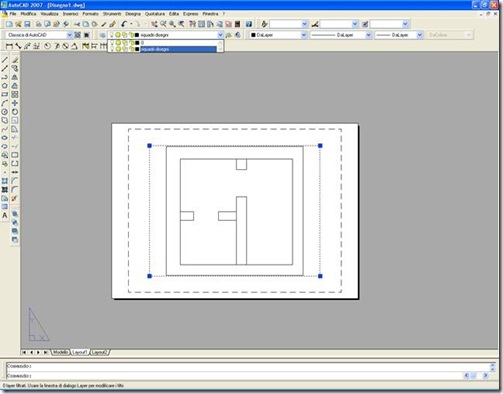This screenshot has height=394, width=503.
Task: Select the Erase modify tool
Action: coord(15,60)
